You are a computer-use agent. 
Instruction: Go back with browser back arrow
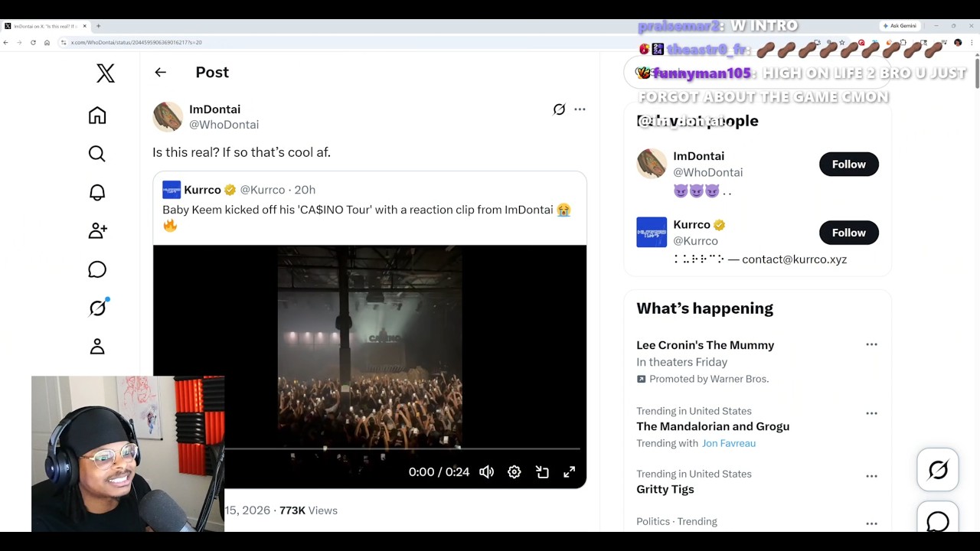tap(6, 42)
